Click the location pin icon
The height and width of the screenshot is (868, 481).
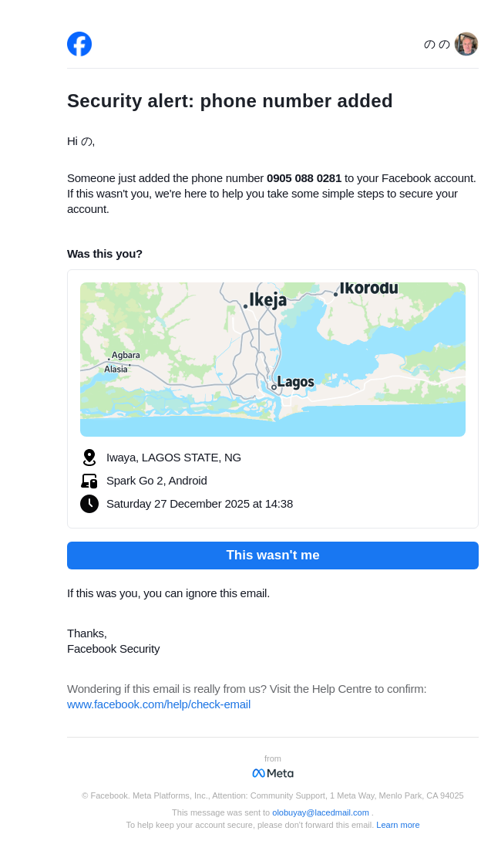[x=89, y=458]
